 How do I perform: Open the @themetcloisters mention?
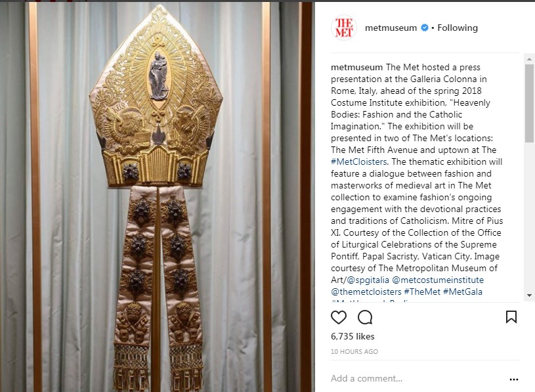tap(366, 292)
